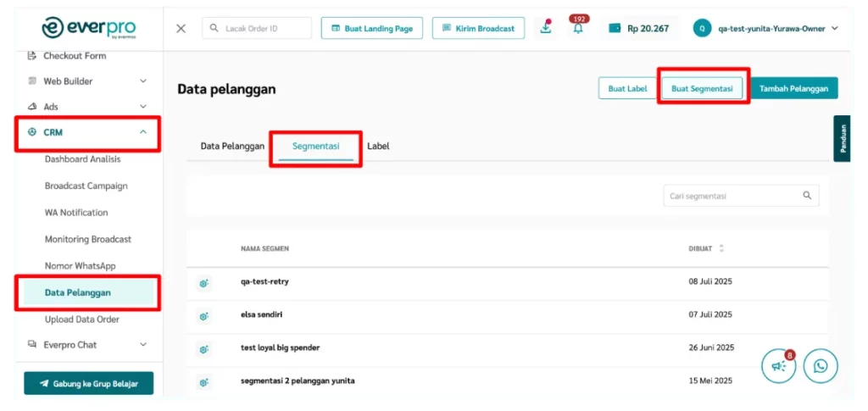This screenshot has width=868, height=411.
Task: Click the date 26 Juni 2025
Action: pyautogui.click(x=711, y=348)
